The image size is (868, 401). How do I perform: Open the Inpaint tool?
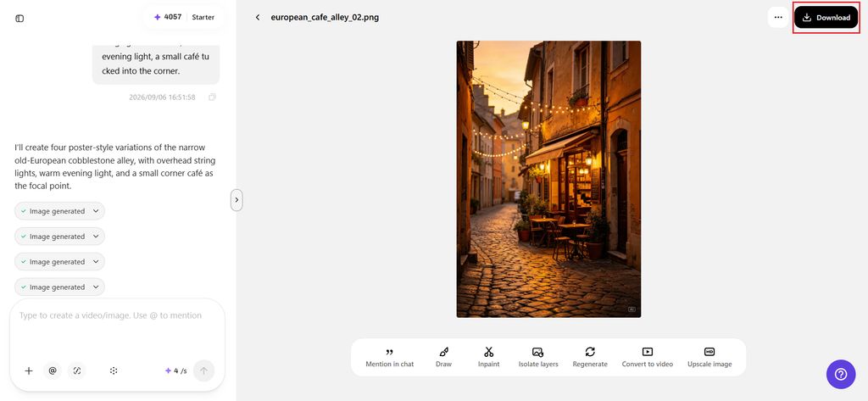pos(489,357)
